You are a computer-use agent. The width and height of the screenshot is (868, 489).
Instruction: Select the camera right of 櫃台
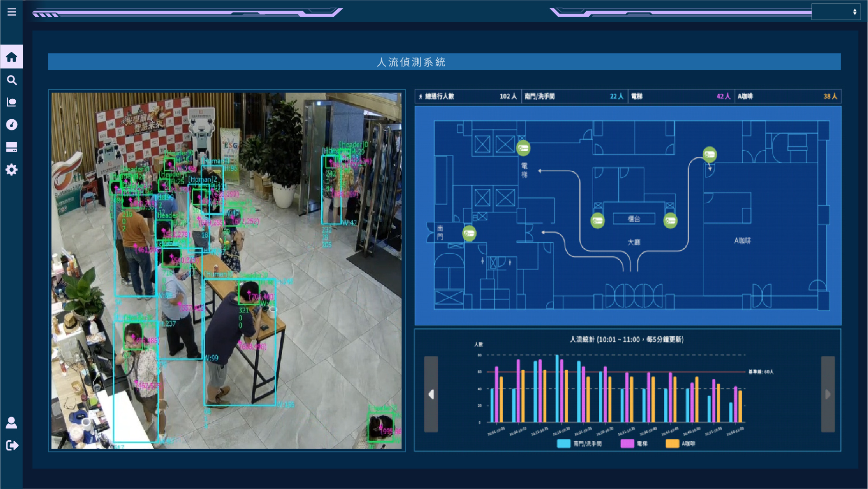670,220
